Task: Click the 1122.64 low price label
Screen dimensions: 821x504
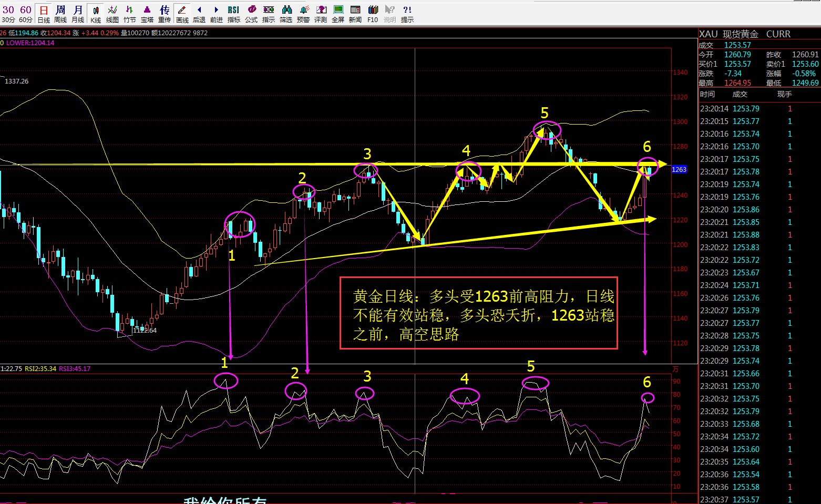Action: click(145, 331)
